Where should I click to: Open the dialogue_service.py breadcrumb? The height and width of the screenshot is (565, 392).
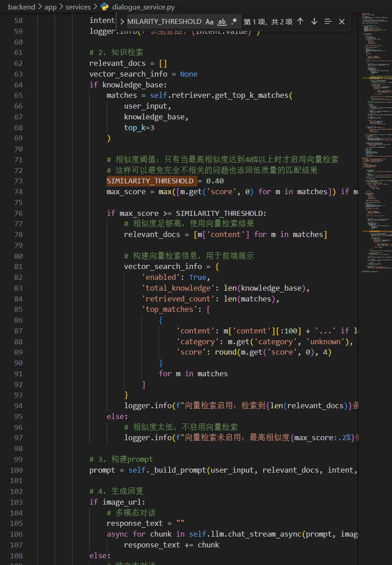[143, 7]
